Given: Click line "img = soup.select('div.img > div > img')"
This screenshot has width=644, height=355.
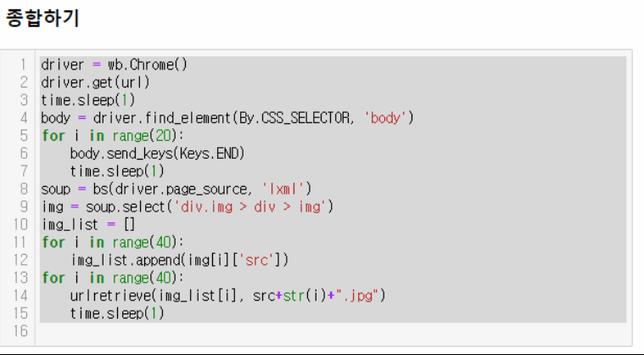Looking at the screenshot, I should (x=188, y=206).
